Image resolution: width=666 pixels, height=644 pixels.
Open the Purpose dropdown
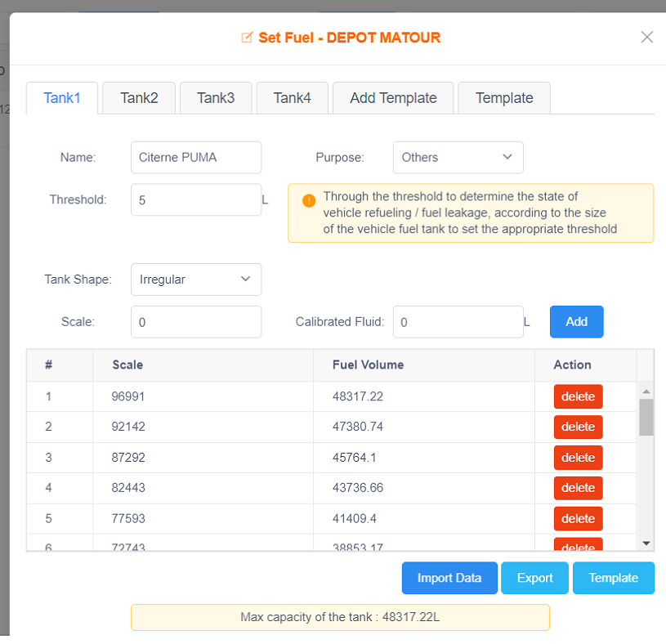[458, 158]
